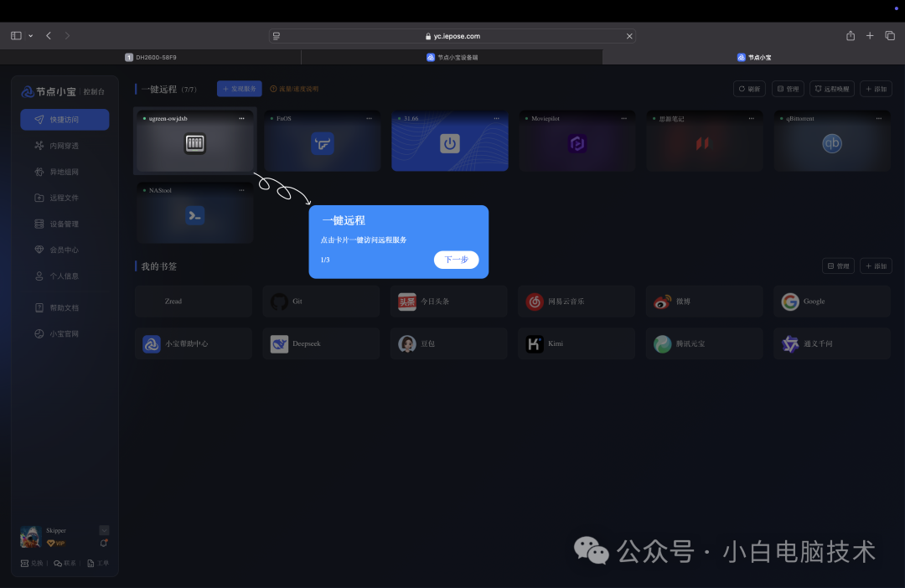The height and width of the screenshot is (588, 905).
Task: Open the Kimi bookmark icon
Action: [535, 344]
